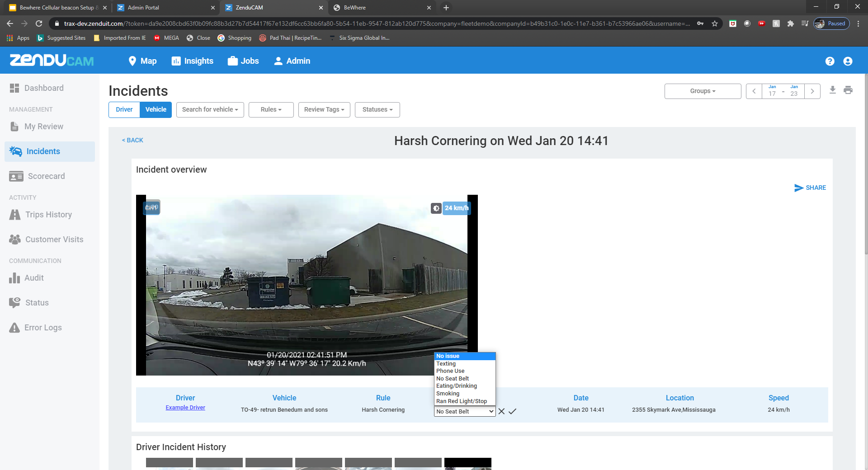Image resolution: width=868 pixels, height=470 pixels.
Task: Choose Eating/Drinking in the tag list
Action: (465, 386)
